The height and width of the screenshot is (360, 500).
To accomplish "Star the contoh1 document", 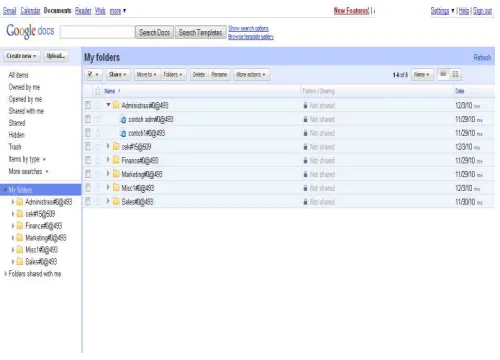I will pyautogui.click(x=98, y=133).
